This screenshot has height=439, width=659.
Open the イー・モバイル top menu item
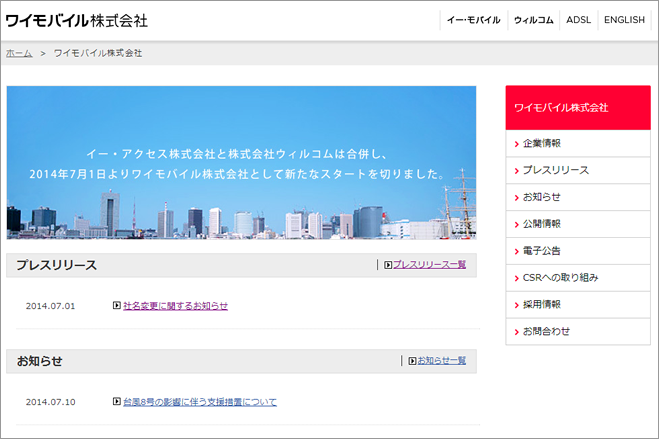point(474,20)
